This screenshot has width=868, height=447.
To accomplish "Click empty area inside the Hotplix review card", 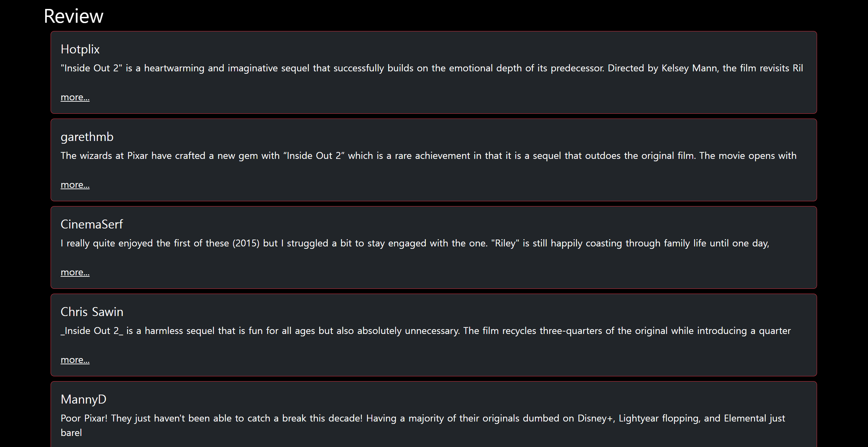I will [448, 97].
